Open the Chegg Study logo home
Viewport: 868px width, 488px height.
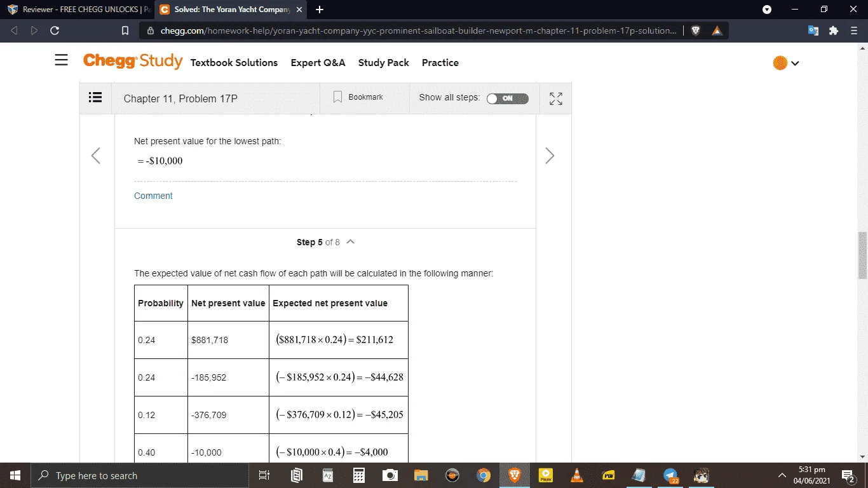pyautogui.click(x=133, y=61)
